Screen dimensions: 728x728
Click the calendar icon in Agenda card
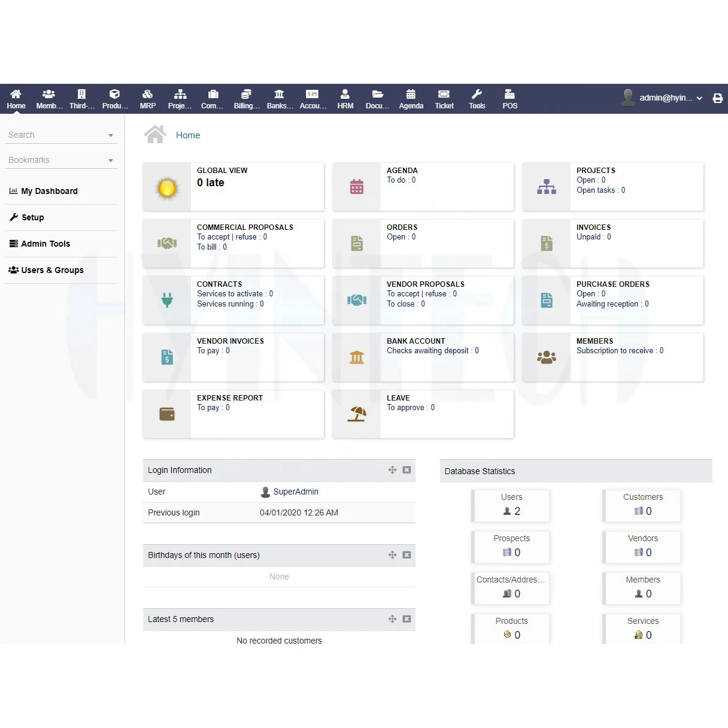(357, 187)
